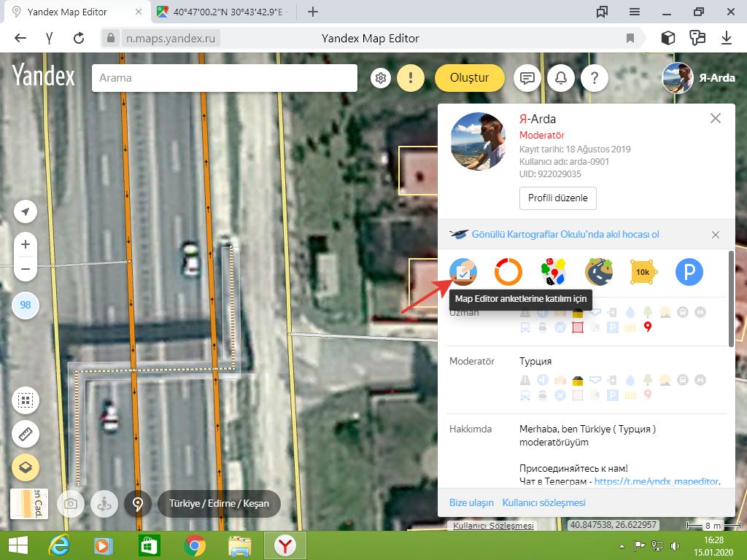The image size is (747, 560).
Task: Open File Explorer from the taskbar
Action: click(239, 545)
